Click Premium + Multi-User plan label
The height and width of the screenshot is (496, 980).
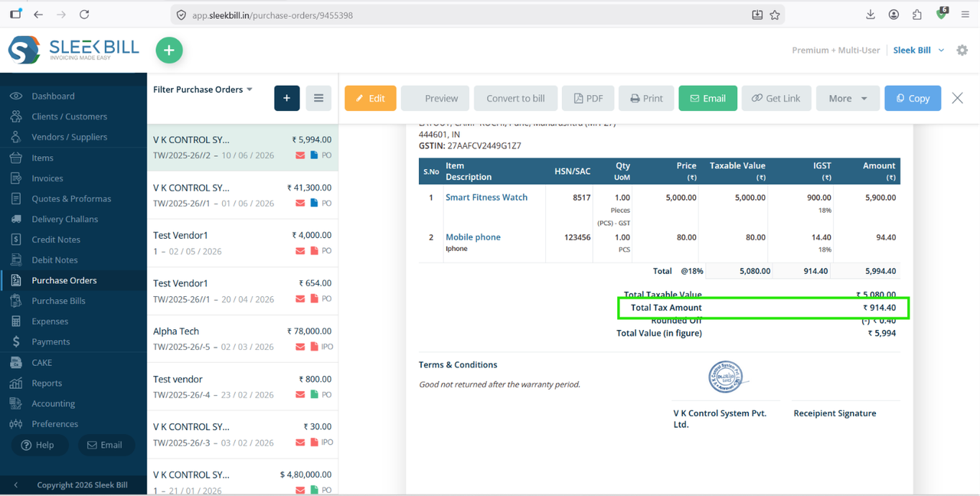click(836, 51)
